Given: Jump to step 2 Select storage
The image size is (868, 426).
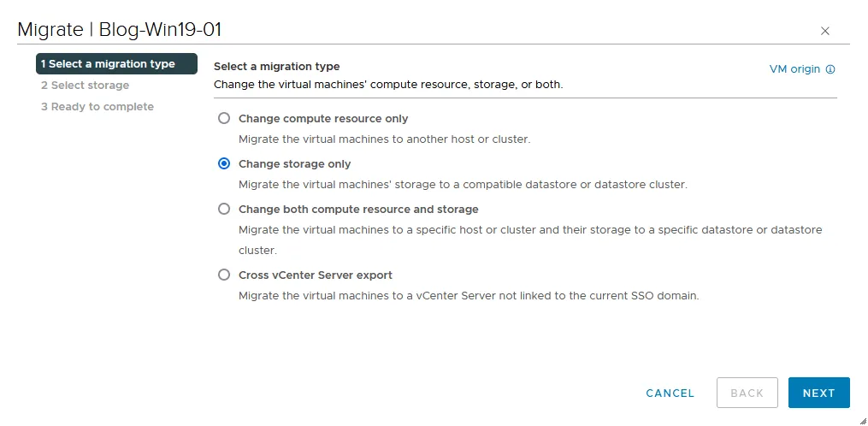Looking at the screenshot, I should (86, 86).
